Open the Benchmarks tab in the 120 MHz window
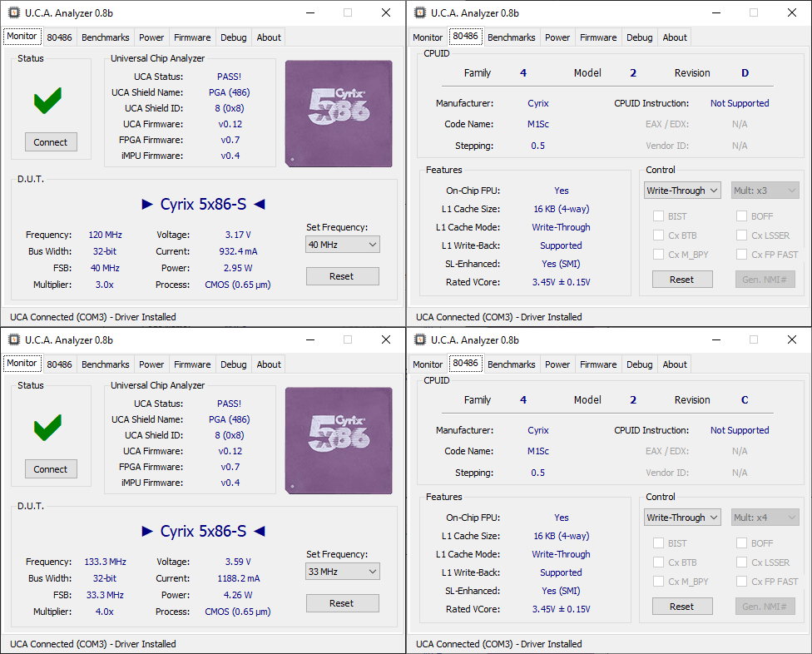The image size is (812, 654). click(x=105, y=37)
